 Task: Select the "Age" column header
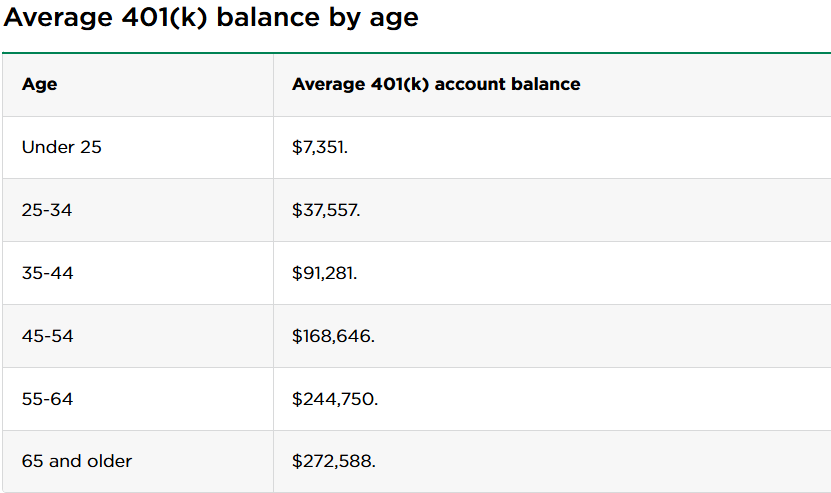(x=39, y=84)
